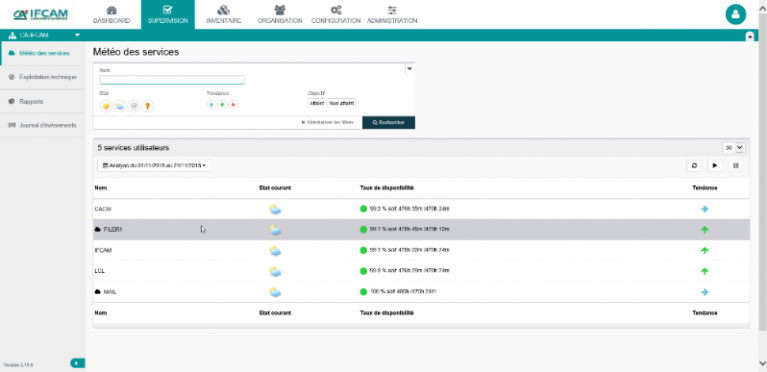Click the blue trend arrow for MAIL
This screenshot has height=372, width=767.
point(704,292)
